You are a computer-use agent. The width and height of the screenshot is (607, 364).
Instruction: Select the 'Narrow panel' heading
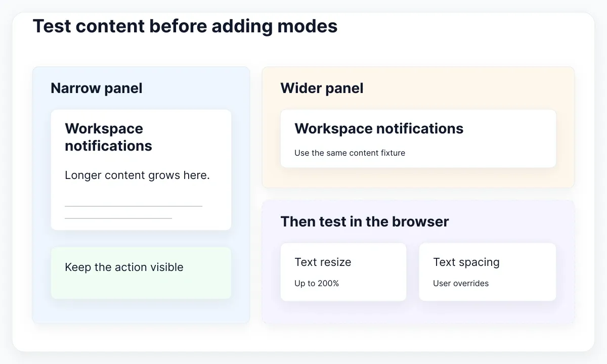click(x=97, y=88)
